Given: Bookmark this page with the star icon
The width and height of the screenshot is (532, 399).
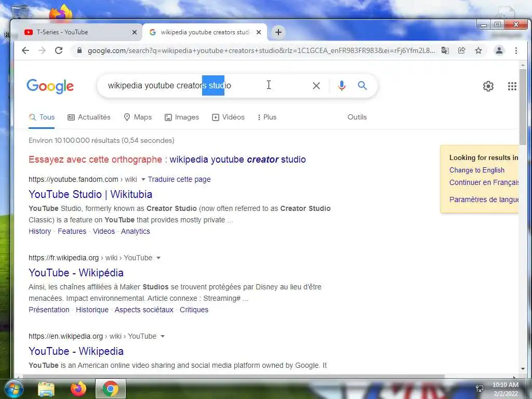Looking at the screenshot, I should [x=478, y=50].
